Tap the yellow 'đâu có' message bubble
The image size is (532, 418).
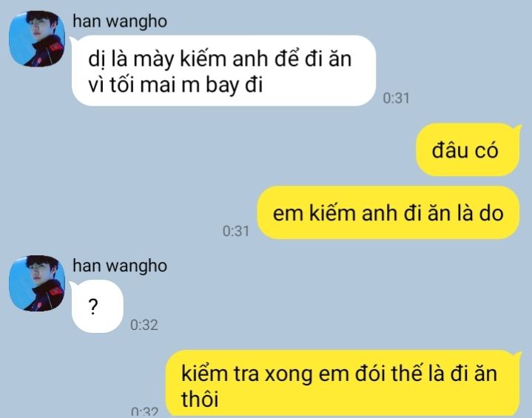point(468,149)
